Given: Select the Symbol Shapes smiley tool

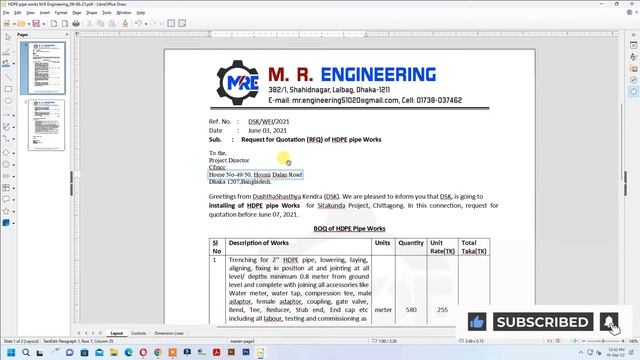Looking at the screenshot, I should (x=6, y=164).
